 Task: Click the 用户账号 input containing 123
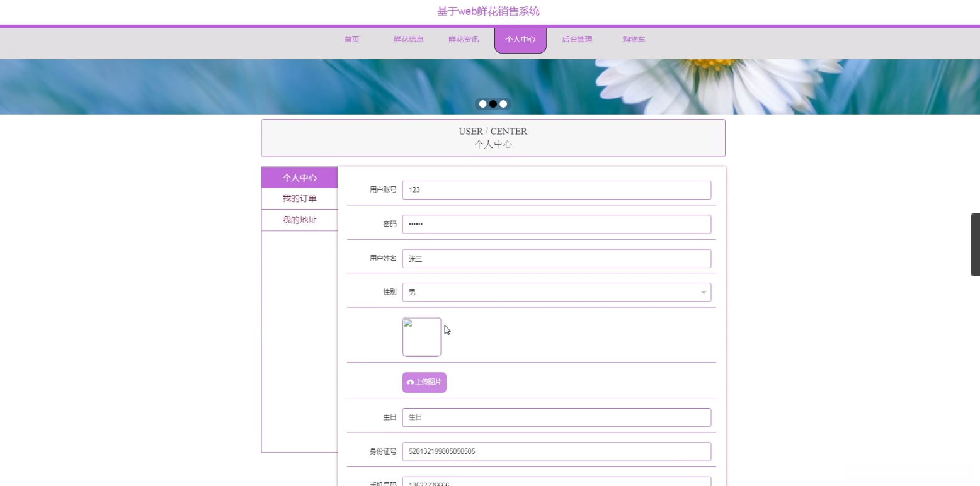click(557, 190)
